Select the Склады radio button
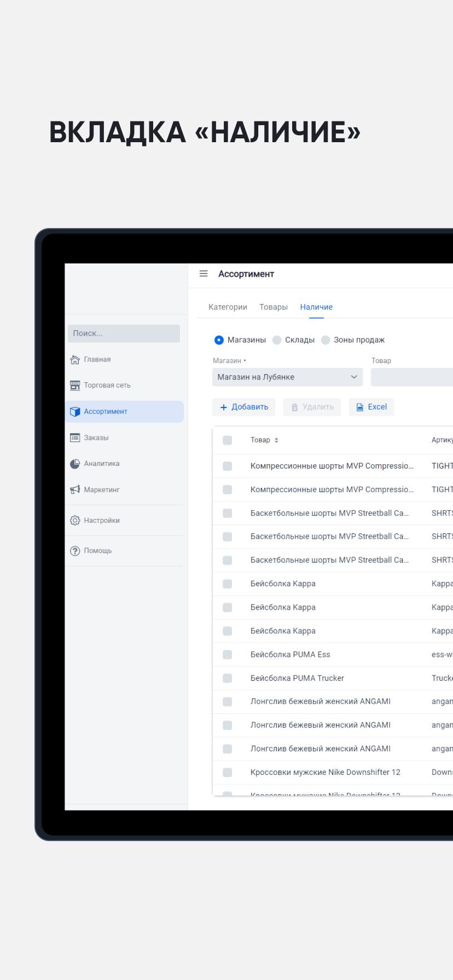The width and height of the screenshot is (453, 980). 277,340
